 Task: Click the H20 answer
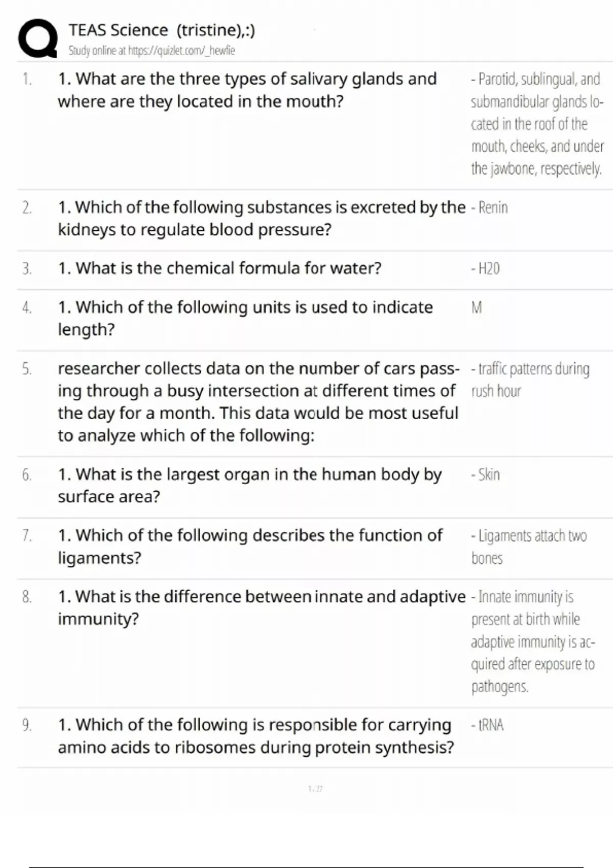coord(486,268)
